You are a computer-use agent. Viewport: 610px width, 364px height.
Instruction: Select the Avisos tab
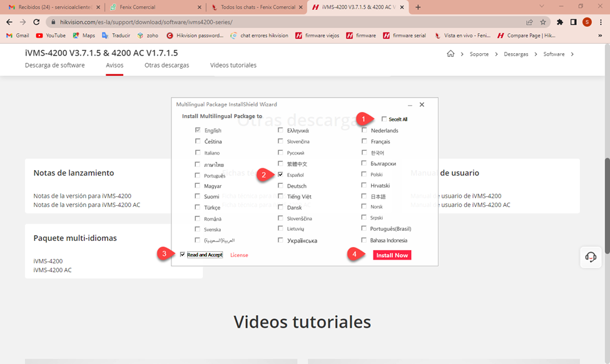pyautogui.click(x=114, y=65)
